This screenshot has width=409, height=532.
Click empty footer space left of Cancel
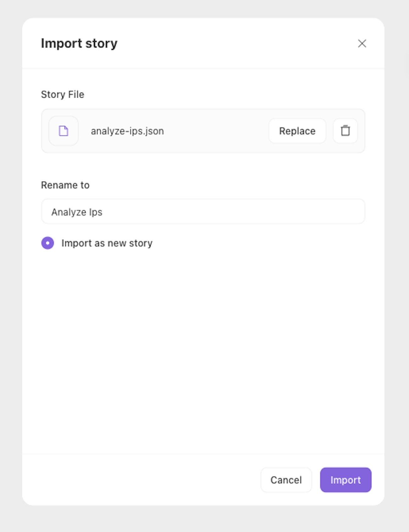142,480
